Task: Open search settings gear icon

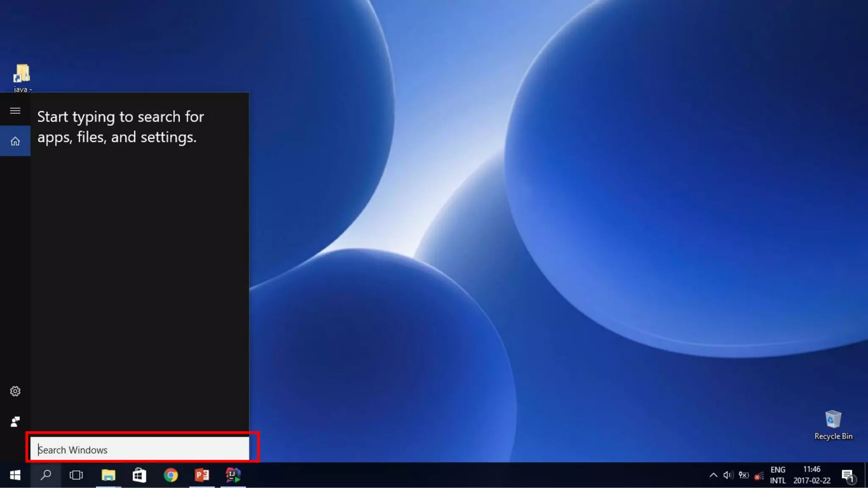Action: point(15,391)
